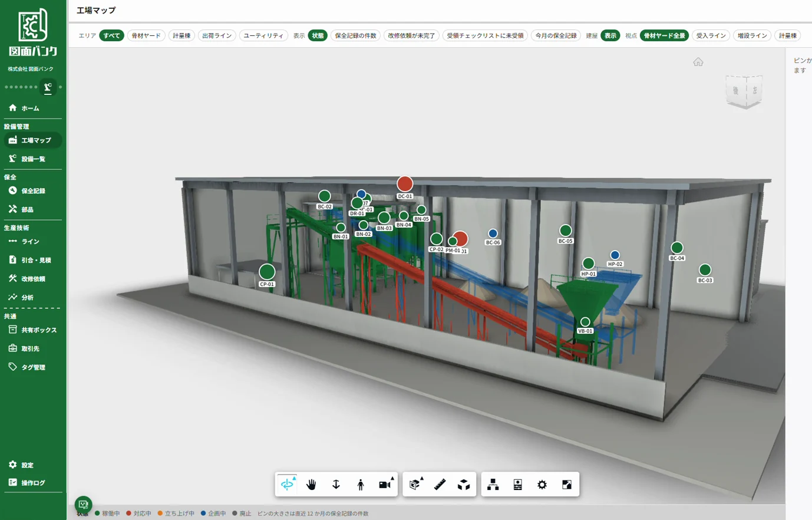Switch viewpoint to 受入ライン
The image size is (812, 520).
click(711, 36)
